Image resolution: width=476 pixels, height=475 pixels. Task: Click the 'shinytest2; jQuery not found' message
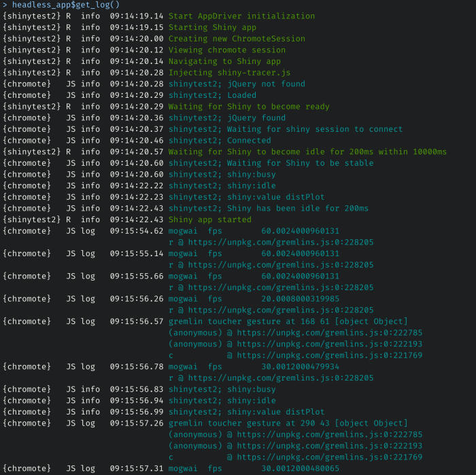pos(237,84)
